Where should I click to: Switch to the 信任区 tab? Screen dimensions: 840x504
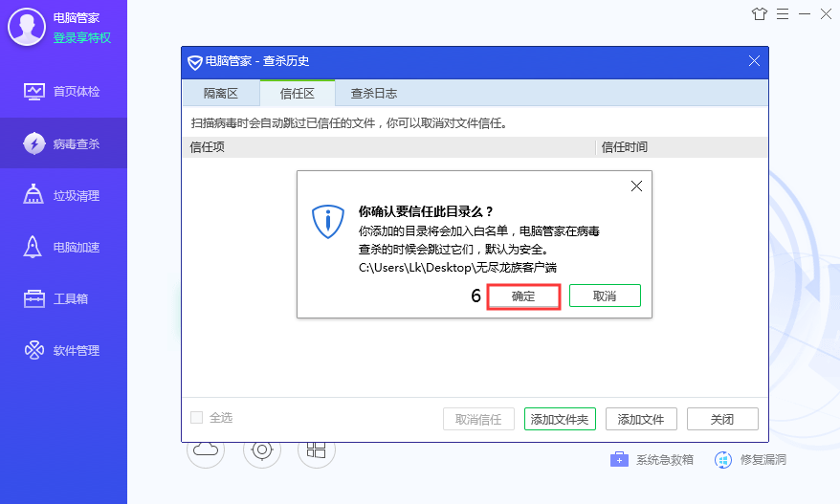298,93
